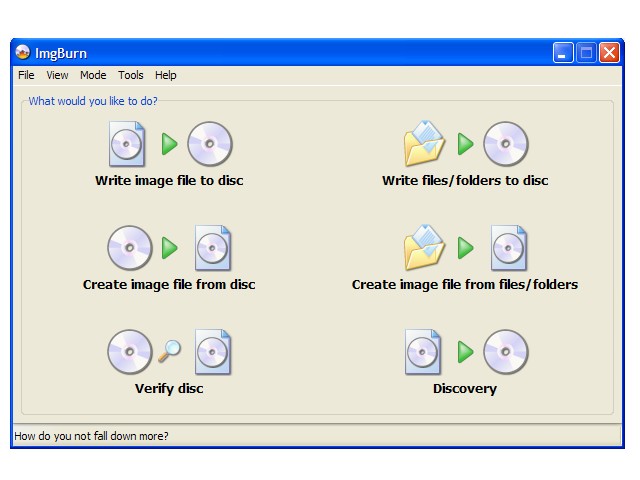The width and height of the screenshot is (640, 480).
Task: Click folder icon above Write files/folders to disc
Action: coord(424,143)
